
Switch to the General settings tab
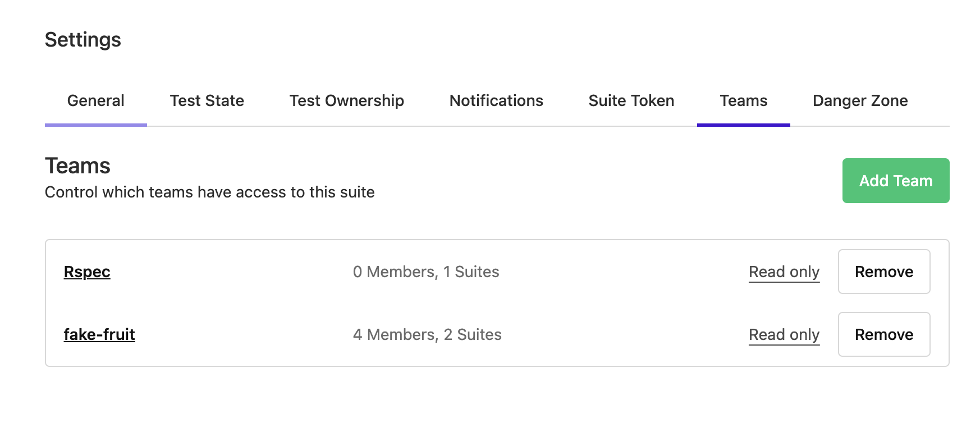coord(95,100)
